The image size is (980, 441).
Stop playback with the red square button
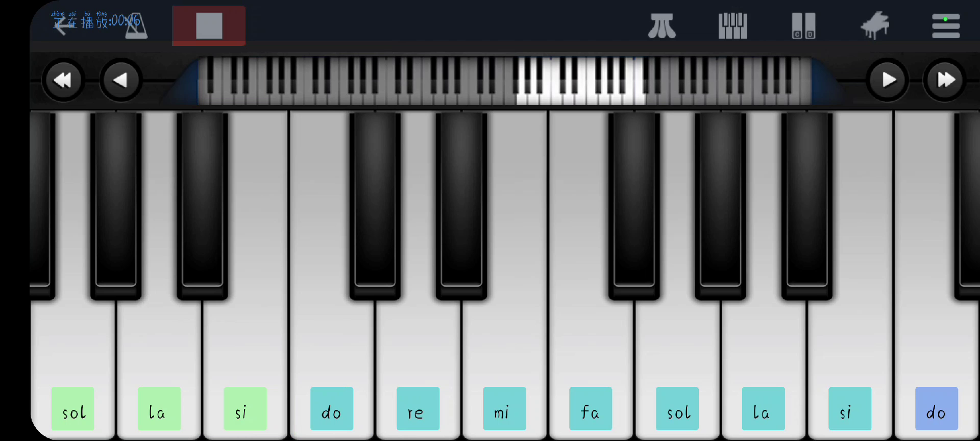point(209,26)
